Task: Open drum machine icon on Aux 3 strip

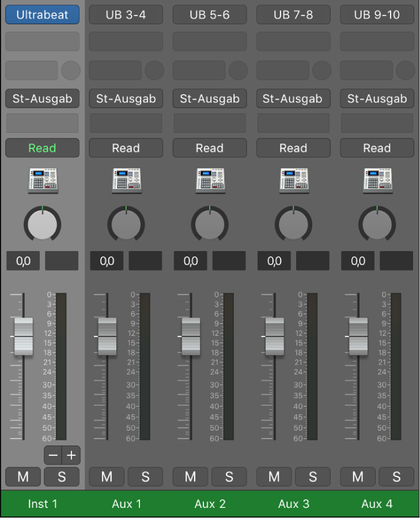Action: [x=294, y=180]
